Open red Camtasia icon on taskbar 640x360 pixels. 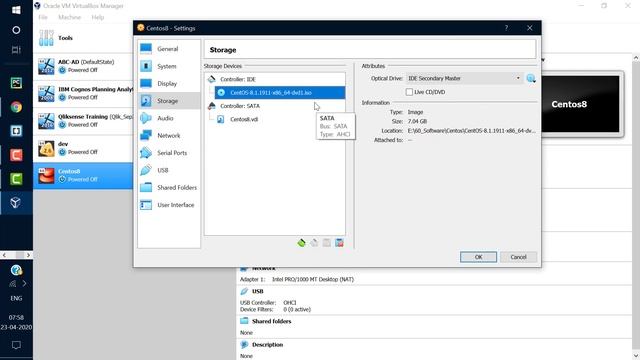(x=16, y=155)
